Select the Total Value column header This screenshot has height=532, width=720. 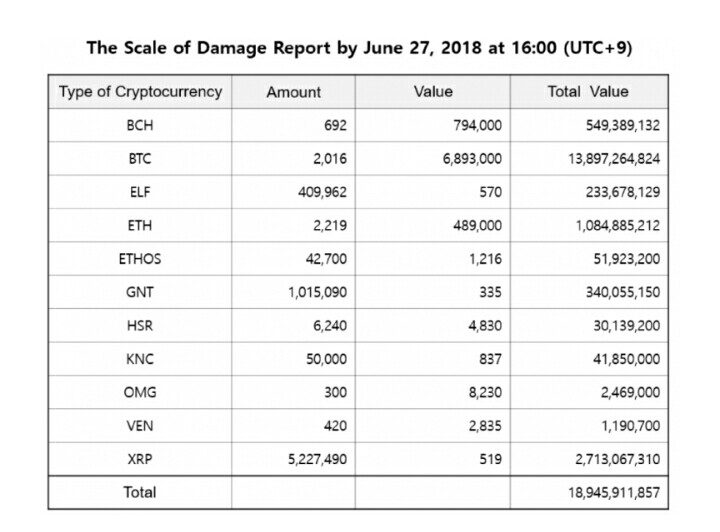[x=588, y=92]
